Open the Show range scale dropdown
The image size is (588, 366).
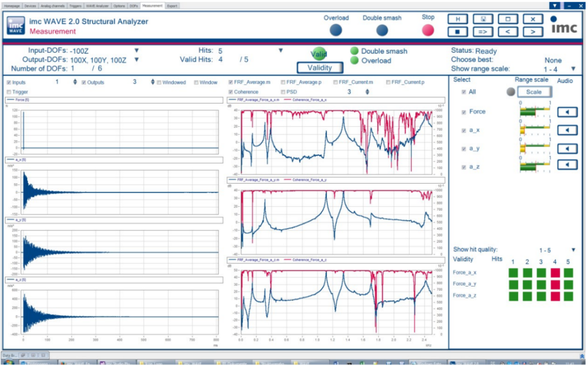pos(573,69)
